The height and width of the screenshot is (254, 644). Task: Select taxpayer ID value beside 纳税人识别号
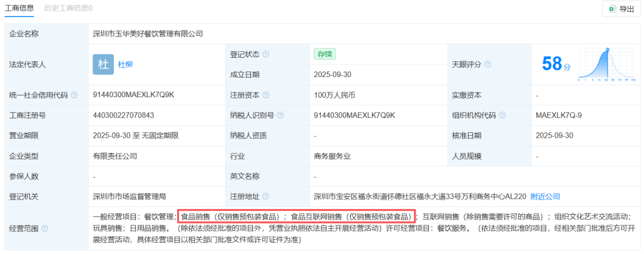[354, 115]
